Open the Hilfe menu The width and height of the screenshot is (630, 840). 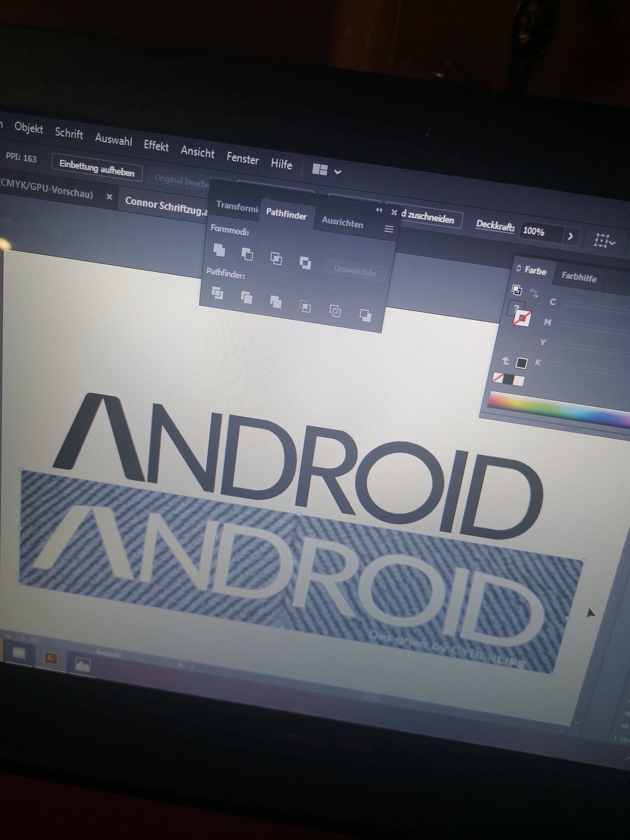[x=281, y=164]
